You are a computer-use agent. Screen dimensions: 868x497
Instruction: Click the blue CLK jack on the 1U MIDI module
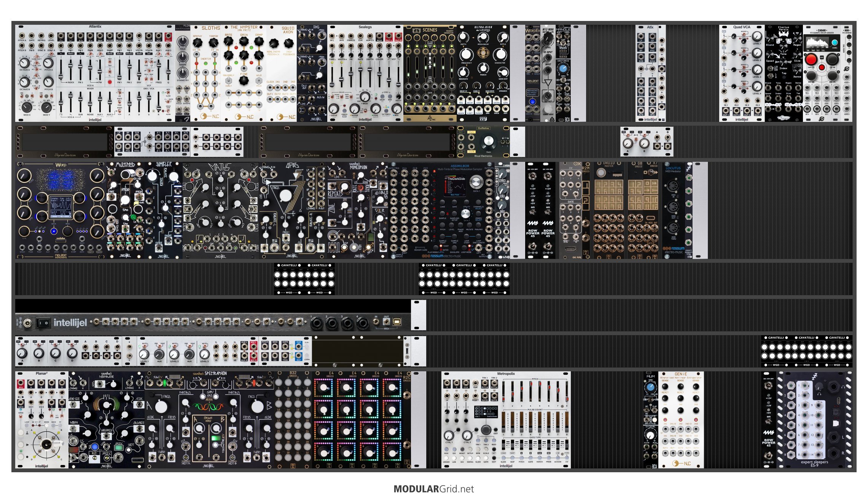tap(299, 347)
